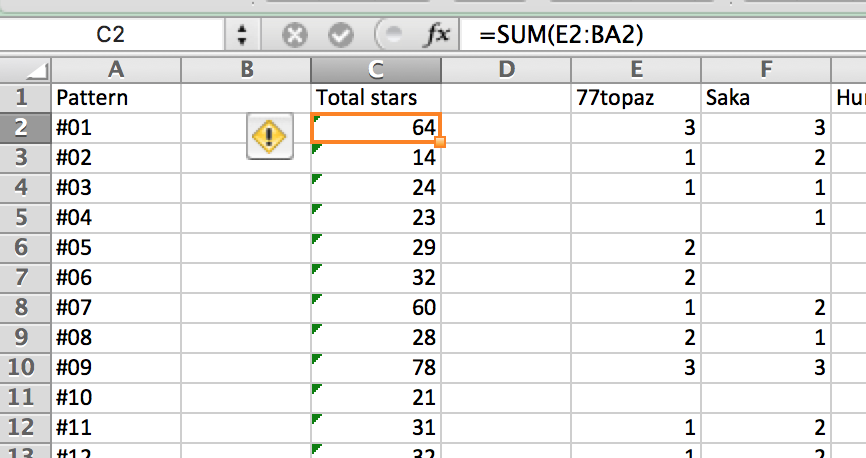Click the 'Total stars' header cell
Image resolution: width=866 pixels, height=458 pixels.
coord(376,98)
